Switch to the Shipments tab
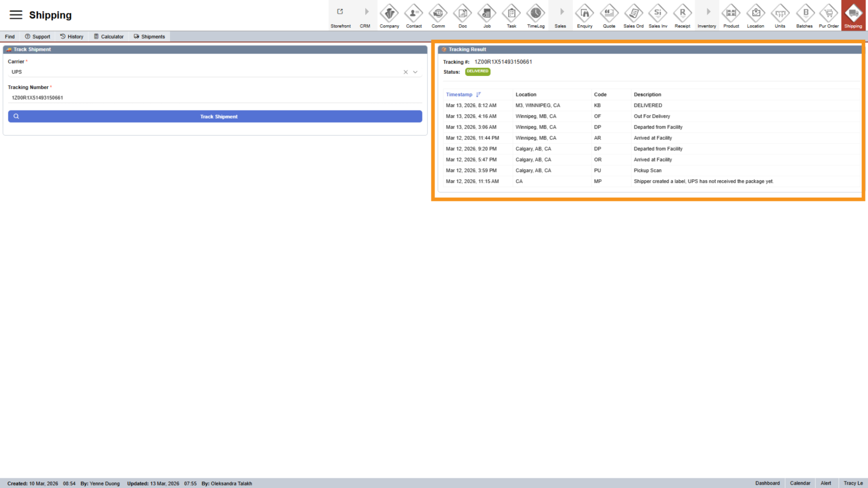868x488 pixels. coord(149,37)
